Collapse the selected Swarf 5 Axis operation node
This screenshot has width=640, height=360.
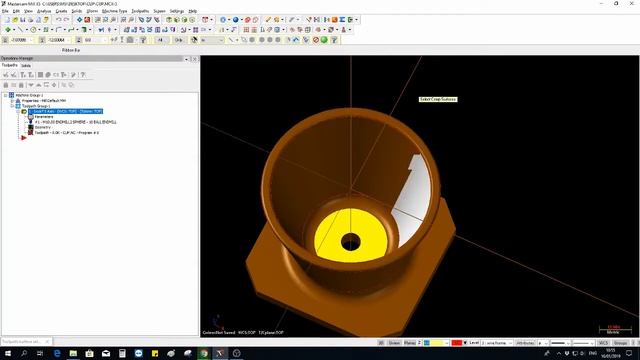[x=18, y=111]
